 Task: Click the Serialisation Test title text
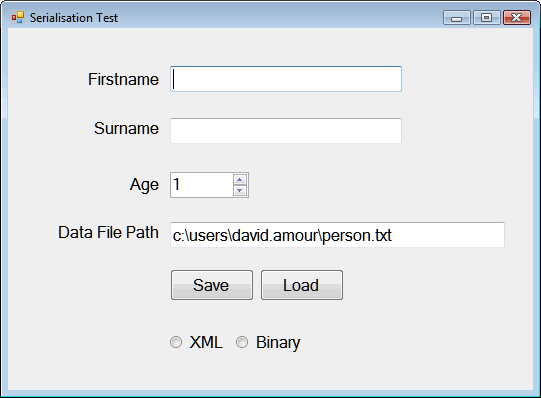coord(74,18)
